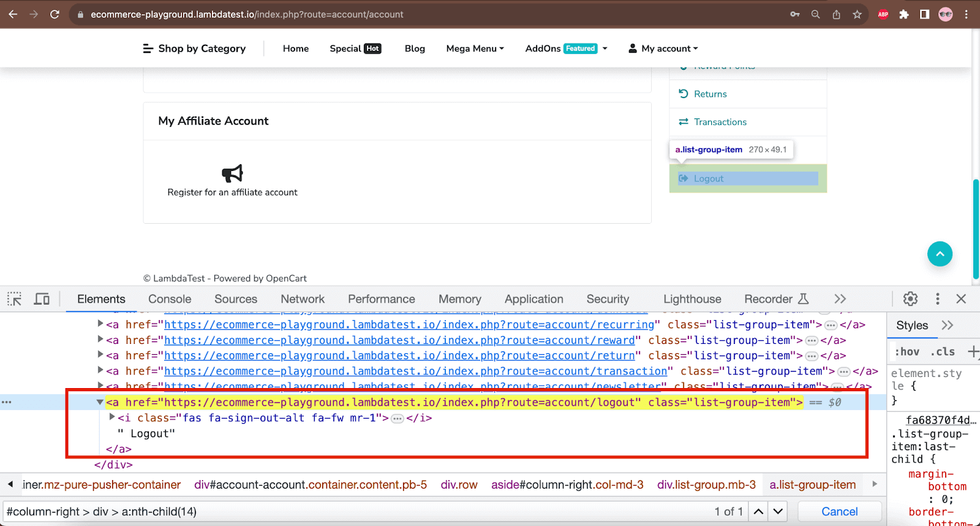Viewport: 980px width, 526px height.
Task: Click the scroll-to-top teal arrow button
Action: pos(940,254)
